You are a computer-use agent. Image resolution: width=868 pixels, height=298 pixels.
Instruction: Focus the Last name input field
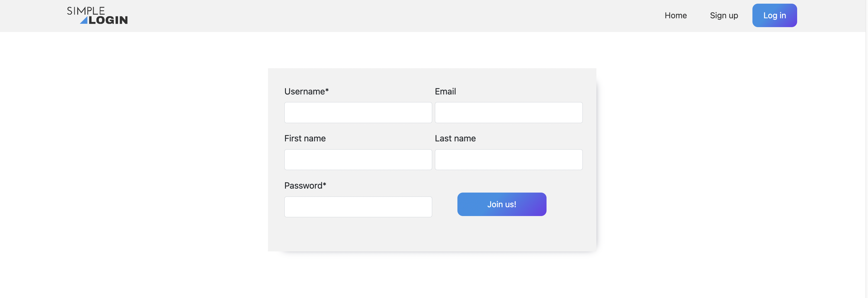pyautogui.click(x=509, y=159)
